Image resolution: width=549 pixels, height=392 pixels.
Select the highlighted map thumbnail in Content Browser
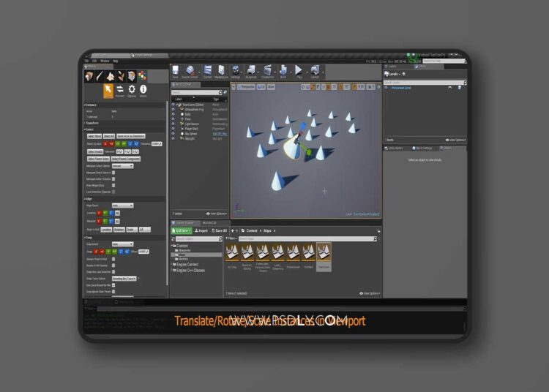point(324,254)
